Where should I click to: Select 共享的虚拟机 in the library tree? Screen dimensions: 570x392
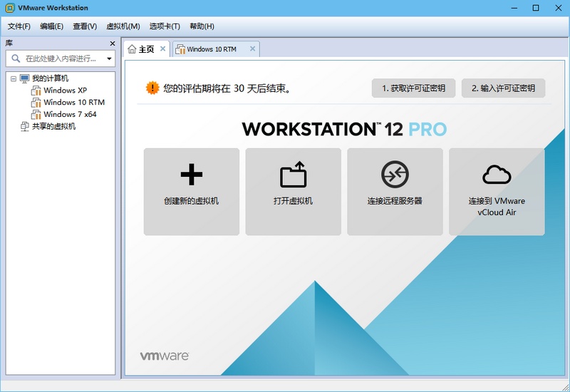tap(54, 126)
